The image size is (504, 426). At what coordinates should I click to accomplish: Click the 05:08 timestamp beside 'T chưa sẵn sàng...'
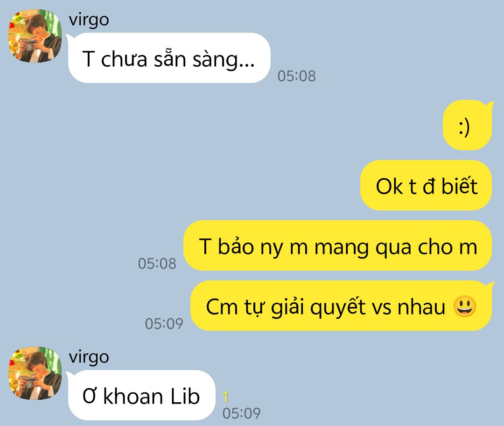(x=297, y=76)
